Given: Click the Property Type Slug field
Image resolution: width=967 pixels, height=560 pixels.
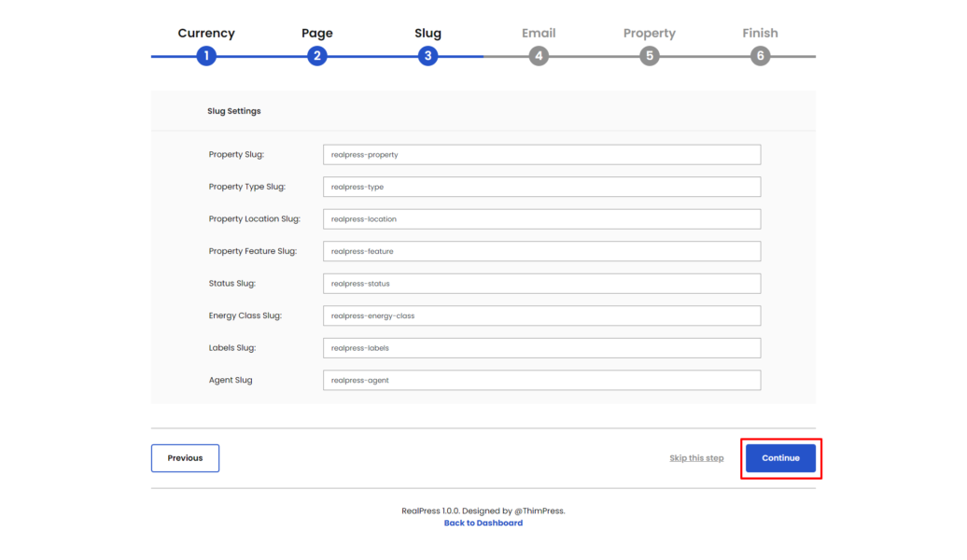Looking at the screenshot, I should (541, 187).
